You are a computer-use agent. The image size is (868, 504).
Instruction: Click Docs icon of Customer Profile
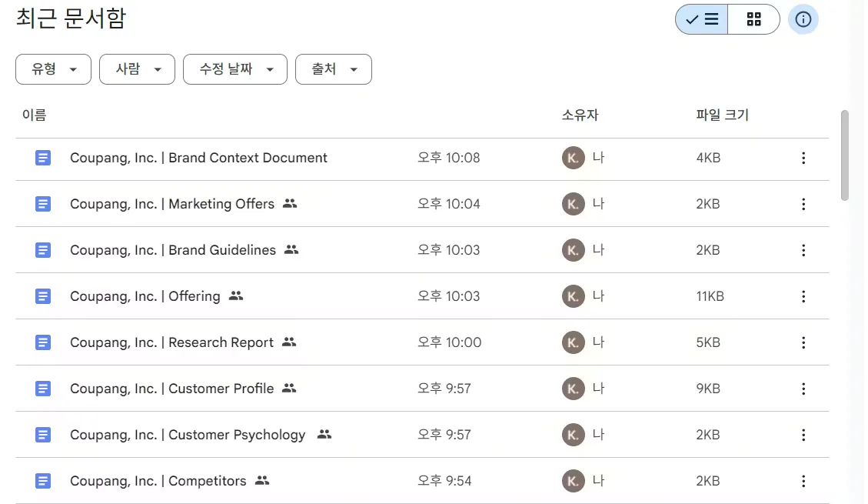(43, 389)
